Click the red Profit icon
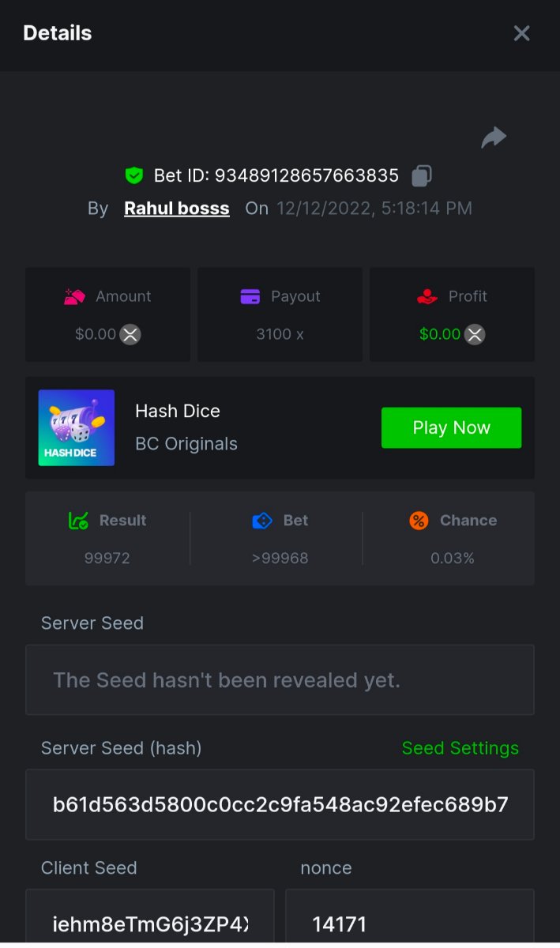 tap(427, 297)
